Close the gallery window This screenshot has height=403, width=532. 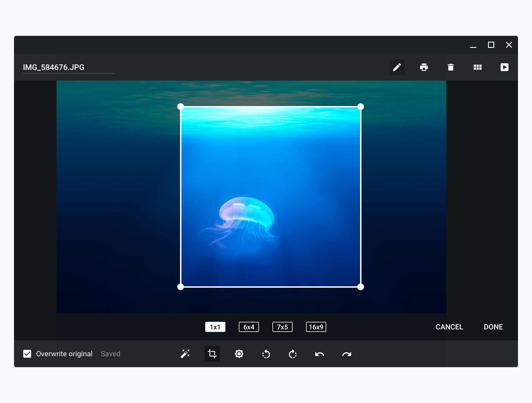(x=509, y=45)
